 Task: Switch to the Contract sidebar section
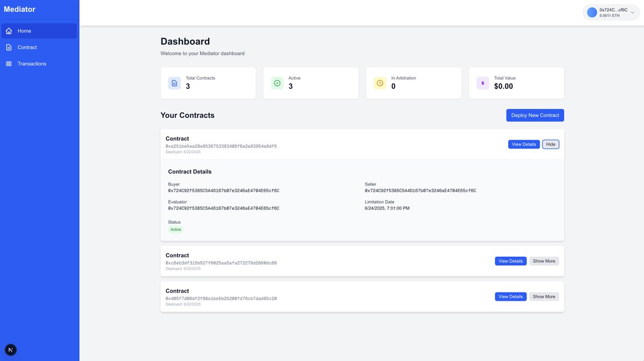[x=27, y=47]
